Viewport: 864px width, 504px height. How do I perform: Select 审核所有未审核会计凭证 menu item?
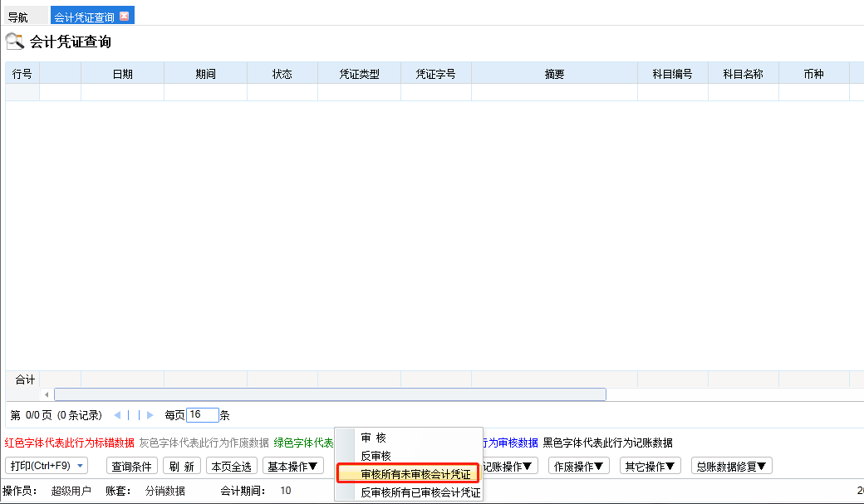coord(408,474)
